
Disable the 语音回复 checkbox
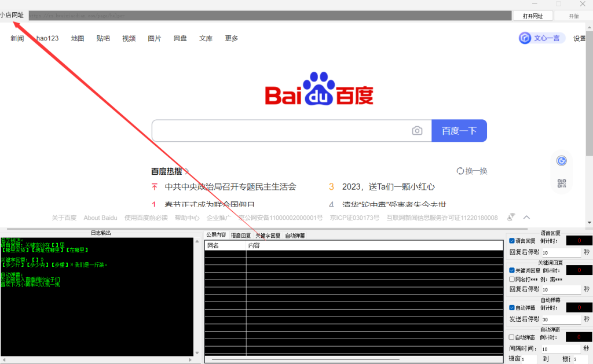coord(512,240)
